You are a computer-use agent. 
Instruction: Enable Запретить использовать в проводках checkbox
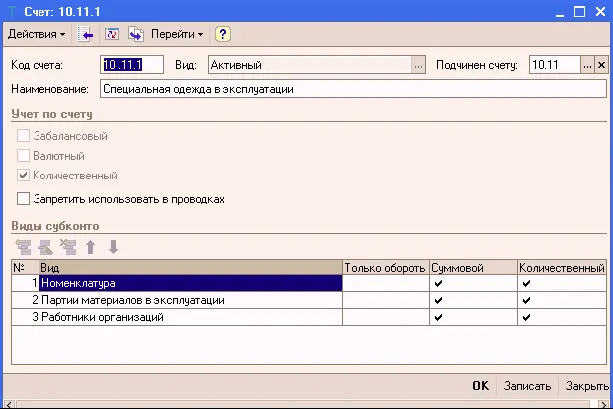pos(24,199)
